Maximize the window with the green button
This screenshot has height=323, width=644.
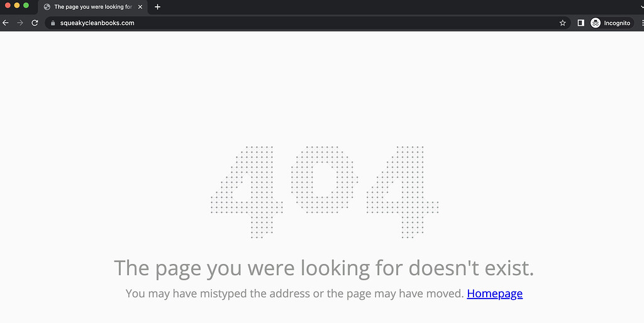pos(26,5)
